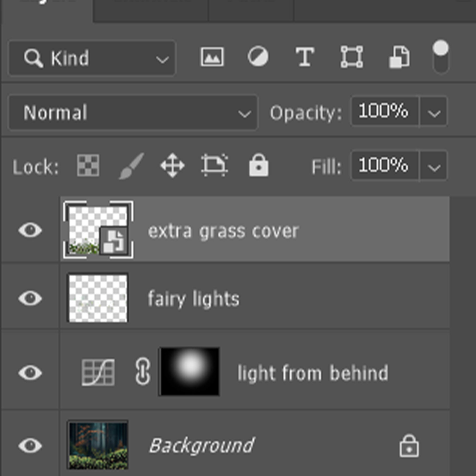The width and height of the screenshot is (476, 476).
Task: Click the Opacity 100% value field
Action: (x=385, y=111)
